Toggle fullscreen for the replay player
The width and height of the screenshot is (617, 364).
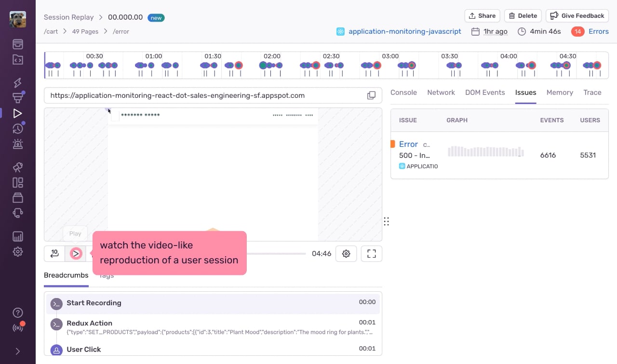pyautogui.click(x=372, y=254)
